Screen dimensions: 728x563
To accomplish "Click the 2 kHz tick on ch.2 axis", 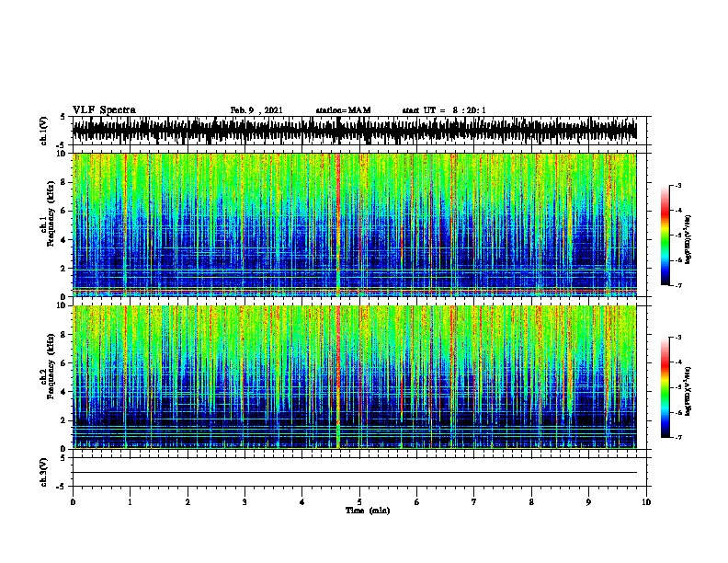I will [x=63, y=420].
